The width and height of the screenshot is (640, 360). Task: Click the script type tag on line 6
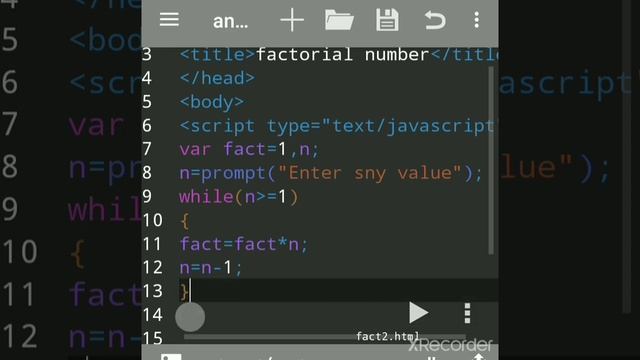[338, 126]
